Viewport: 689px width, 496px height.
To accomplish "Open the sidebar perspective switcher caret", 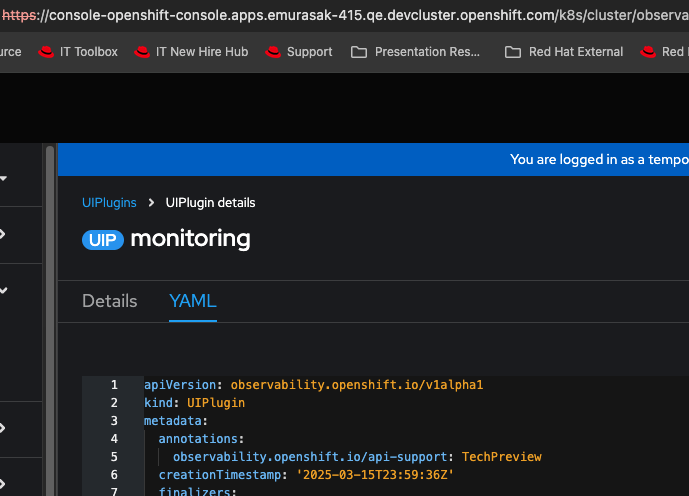I will pyautogui.click(x=4, y=179).
